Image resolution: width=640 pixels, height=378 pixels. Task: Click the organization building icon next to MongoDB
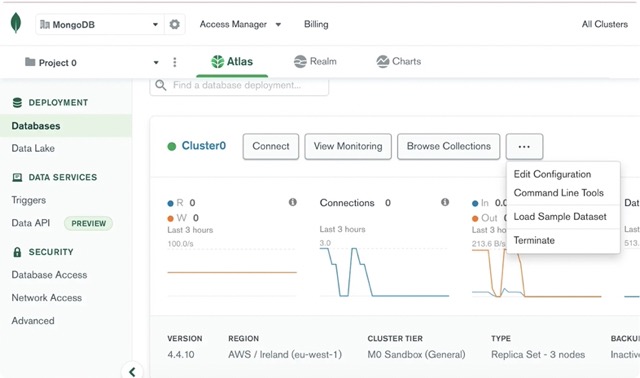pos(45,25)
